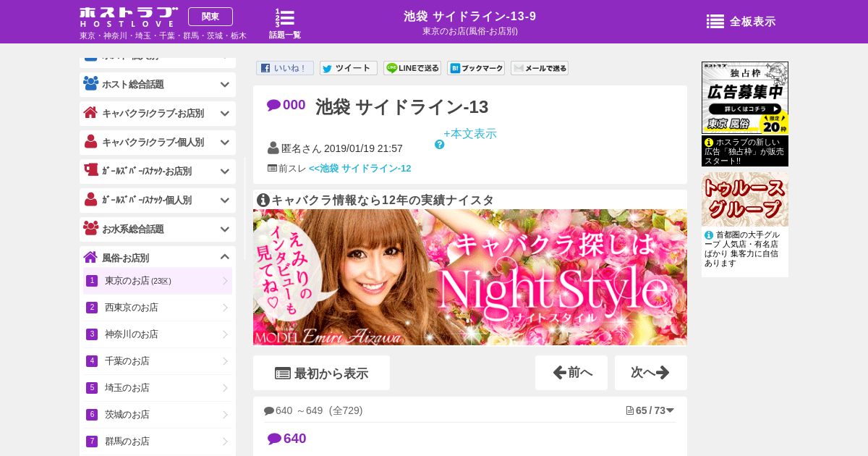The image size is (868, 456).
Task: Select the 関東 region button
Action: pos(210,17)
